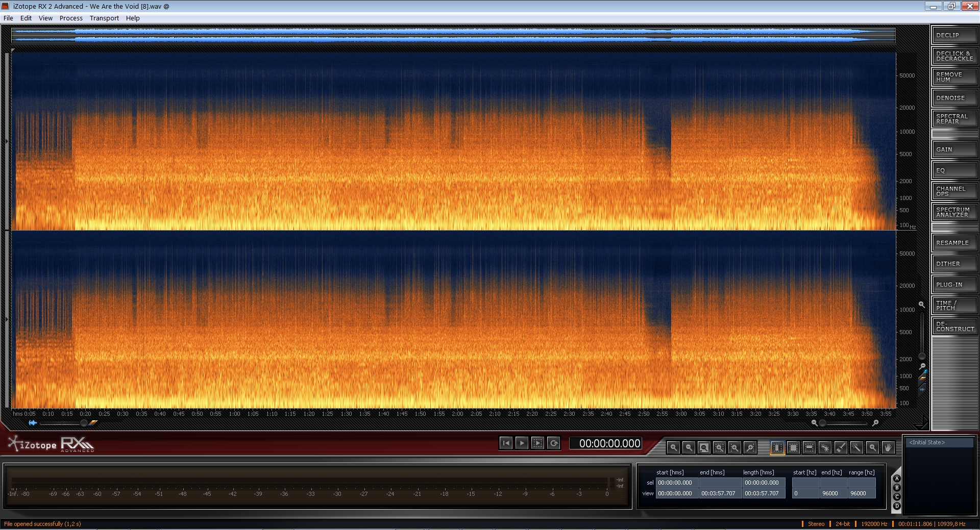This screenshot has width=980, height=530.
Task: Click the zoom out magnifier in the toolbar
Action: (689, 447)
